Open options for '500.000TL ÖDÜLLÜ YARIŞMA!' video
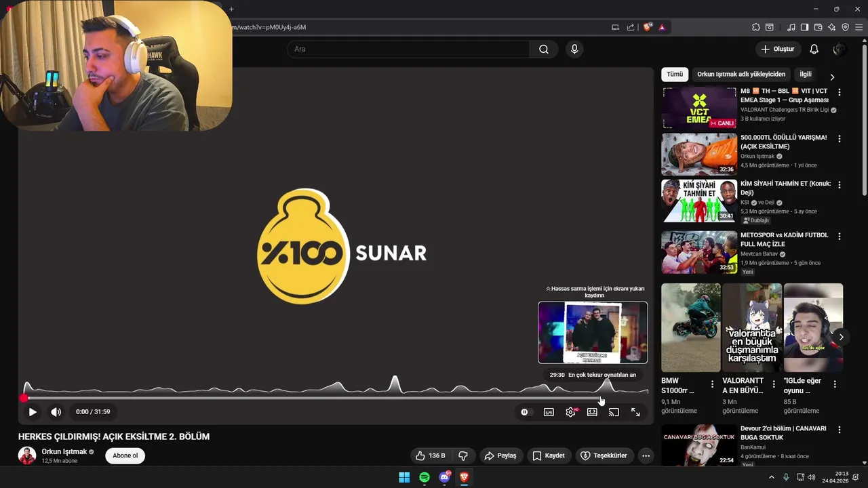 point(840,138)
